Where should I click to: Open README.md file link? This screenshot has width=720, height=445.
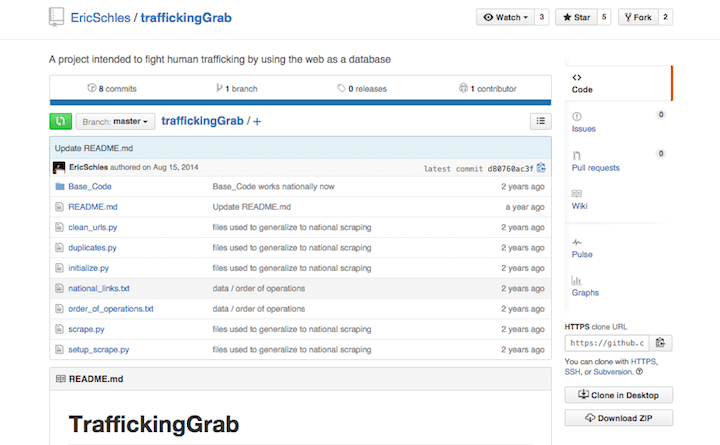tap(93, 207)
